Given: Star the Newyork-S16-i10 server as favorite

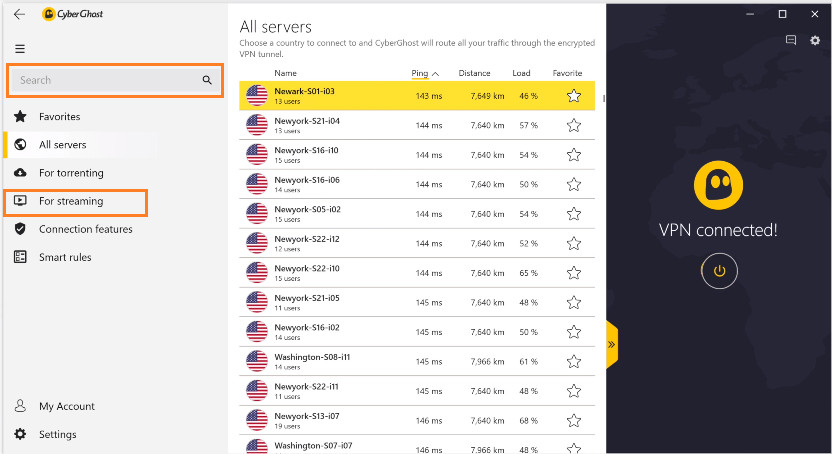Looking at the screenshot, I should (x=574, y=155).
